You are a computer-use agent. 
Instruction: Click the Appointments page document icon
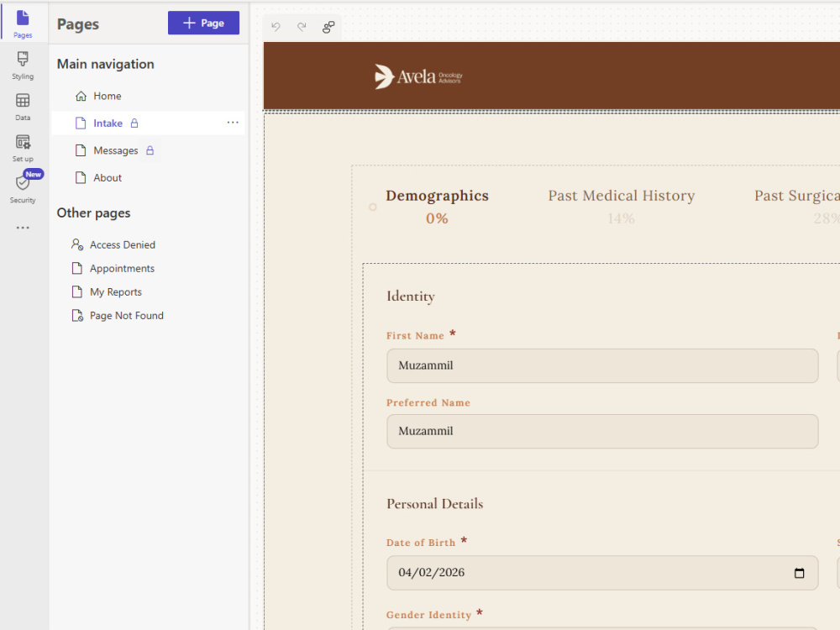pyautogui.click(x=77, y=269)
